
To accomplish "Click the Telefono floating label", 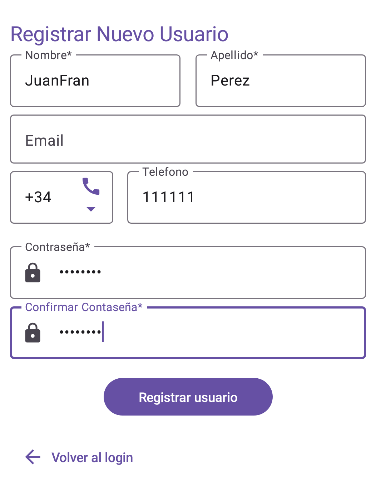I will [165, 172].
